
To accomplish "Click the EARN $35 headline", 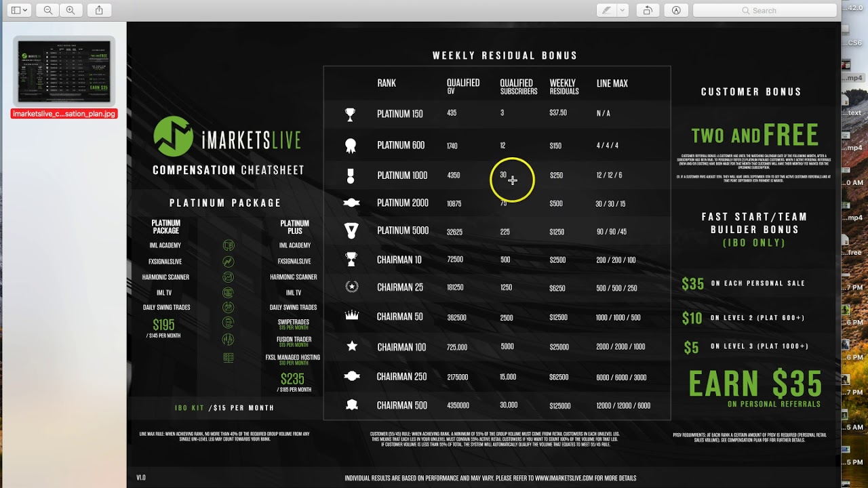I will (x=755, y=384).
